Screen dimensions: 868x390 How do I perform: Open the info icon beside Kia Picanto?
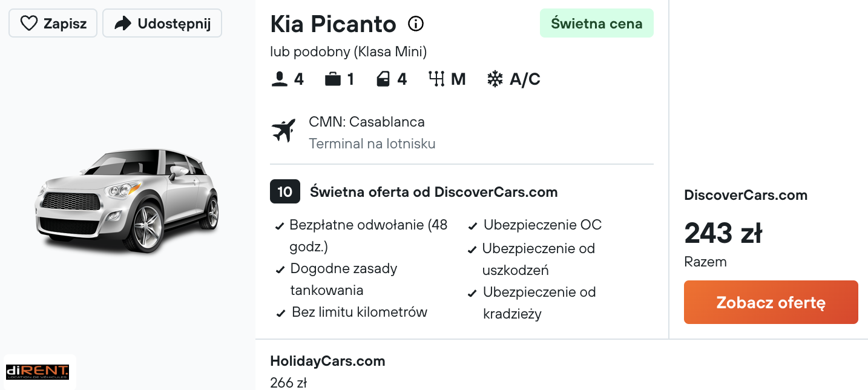pos(416,24)
